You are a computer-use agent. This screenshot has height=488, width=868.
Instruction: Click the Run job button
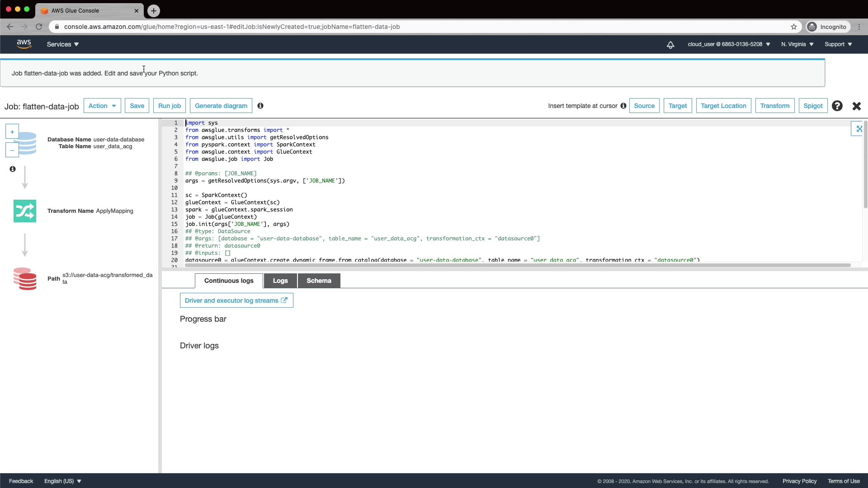click(170, 106)
